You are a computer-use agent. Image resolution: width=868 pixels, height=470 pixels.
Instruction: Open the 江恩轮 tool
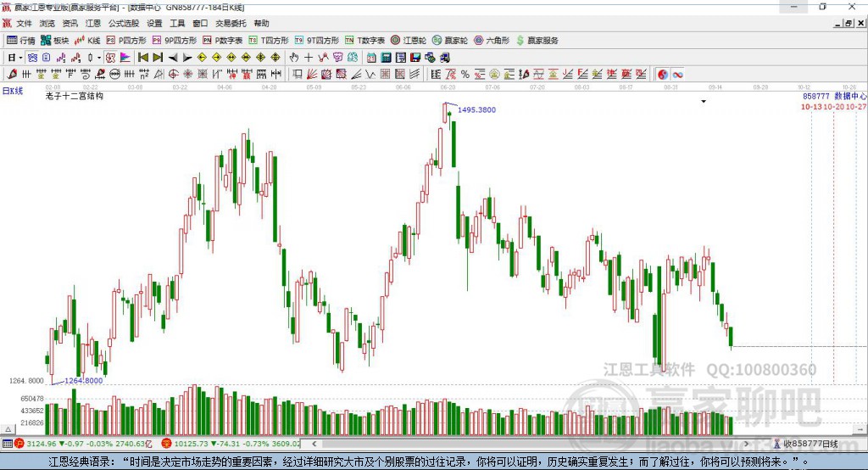409,41
